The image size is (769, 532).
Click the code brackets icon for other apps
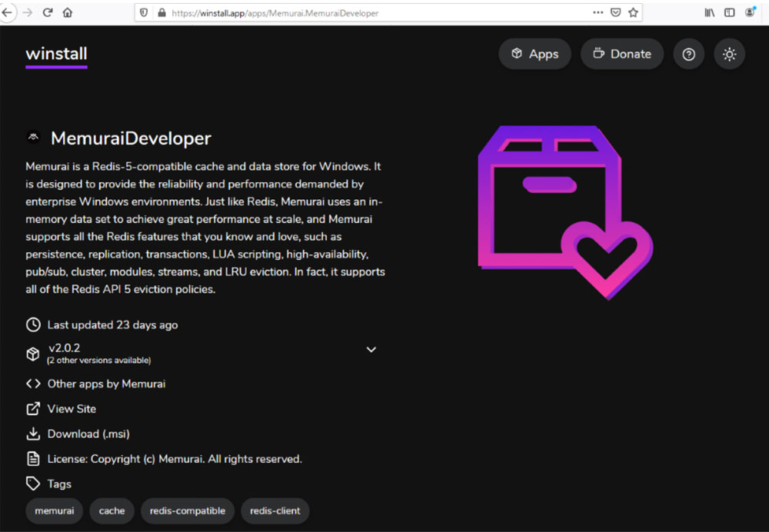[33, 384]
